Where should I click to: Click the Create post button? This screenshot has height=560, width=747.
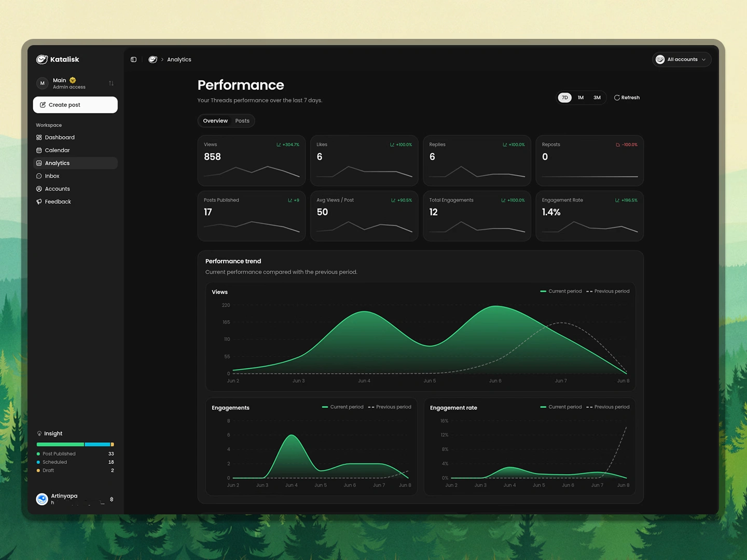75,105
